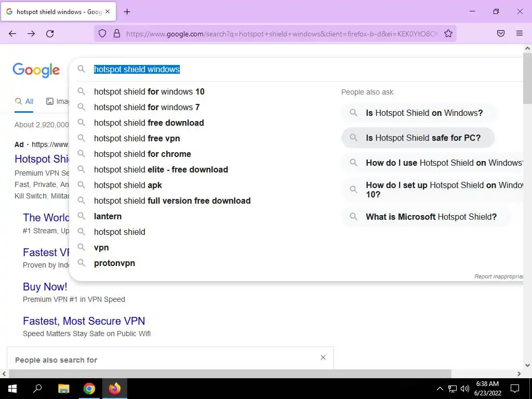Viewport: 532px width, 399px height.
Task: Show site security via the padlock icon
Action: (x=117, y=33)
